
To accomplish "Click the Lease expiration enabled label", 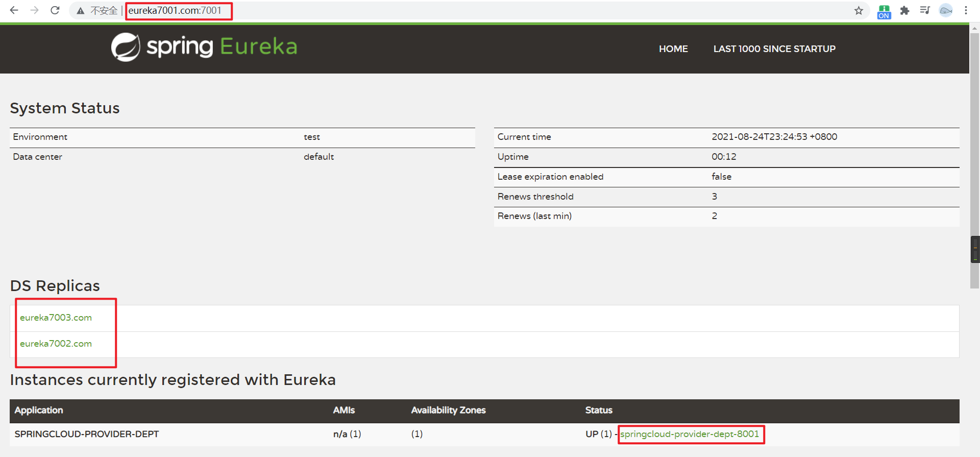I will pyautogui.click(x=550, y=177).
